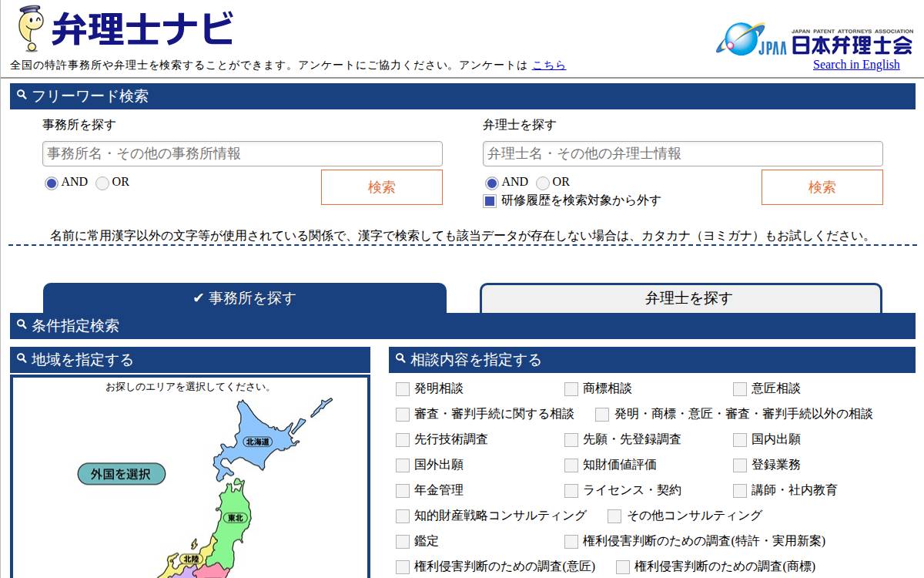
Task: Check the 発明相談 checkbox
Action: pos(403,389)
